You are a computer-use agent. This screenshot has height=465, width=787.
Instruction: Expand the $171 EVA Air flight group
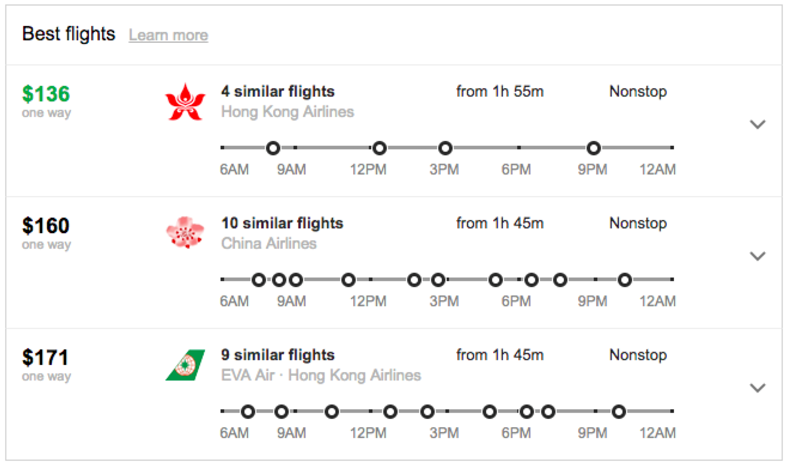(x=757, y=388)
